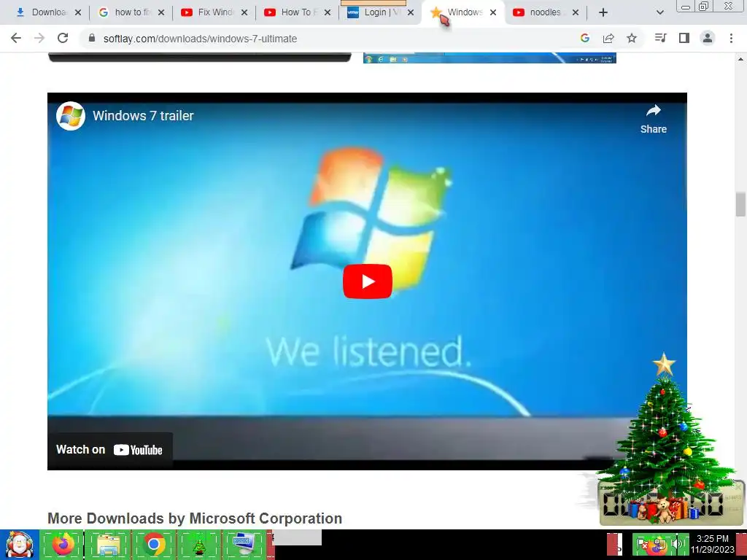Open the video channel avatar
Viewport: 747px width, 560px height.
tap(71, 116)
